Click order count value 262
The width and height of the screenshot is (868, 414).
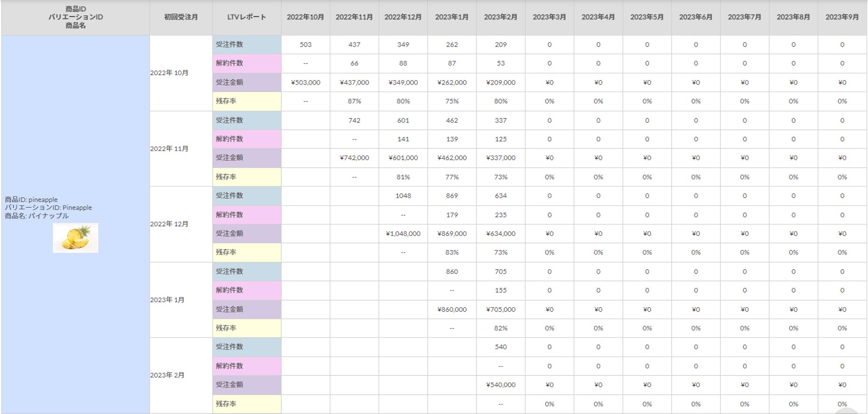452,45
